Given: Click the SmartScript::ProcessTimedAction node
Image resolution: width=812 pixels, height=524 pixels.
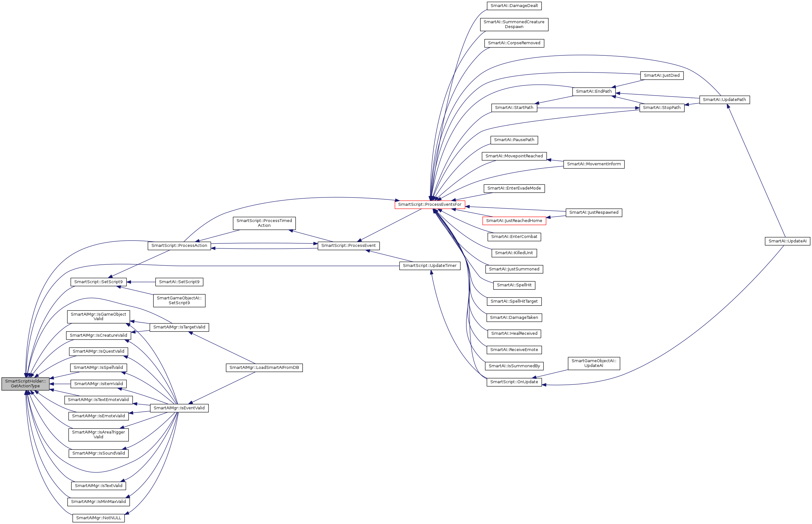Looking at the screenshot, I should click(264, 223).
